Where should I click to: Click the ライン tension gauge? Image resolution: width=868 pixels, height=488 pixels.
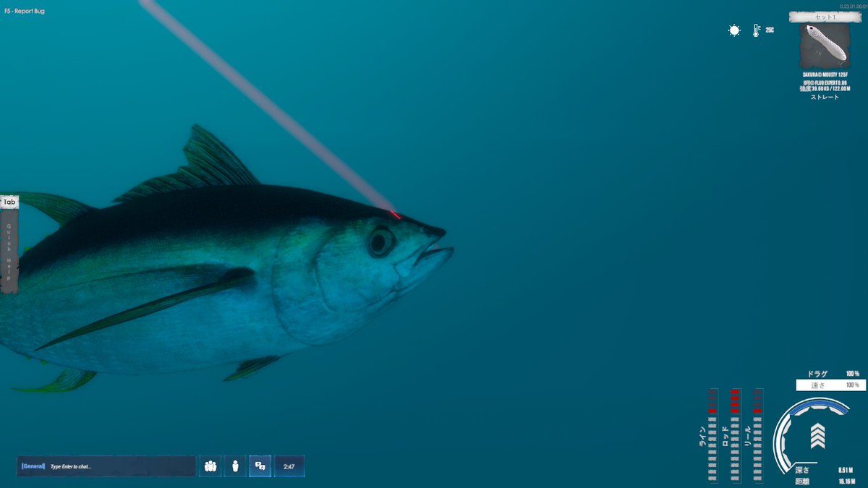(x=712, y=435)
